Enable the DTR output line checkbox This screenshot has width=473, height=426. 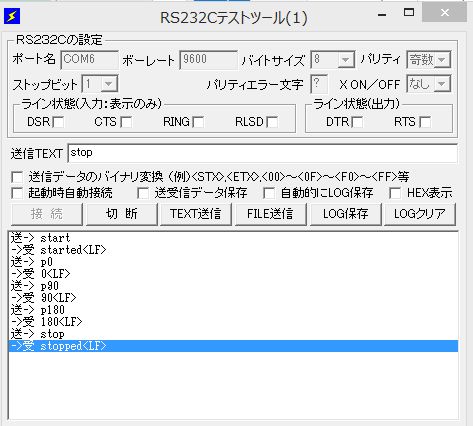coord(357,122)
